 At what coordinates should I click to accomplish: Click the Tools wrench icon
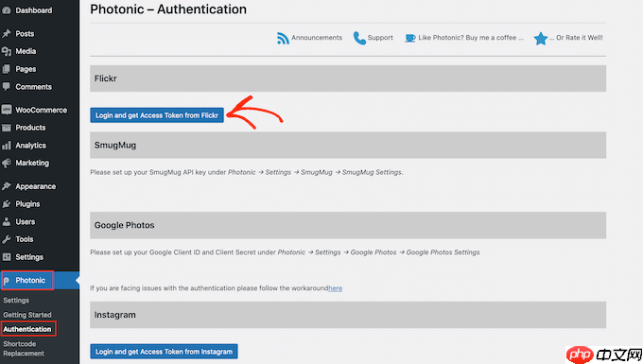pos(7,239)
